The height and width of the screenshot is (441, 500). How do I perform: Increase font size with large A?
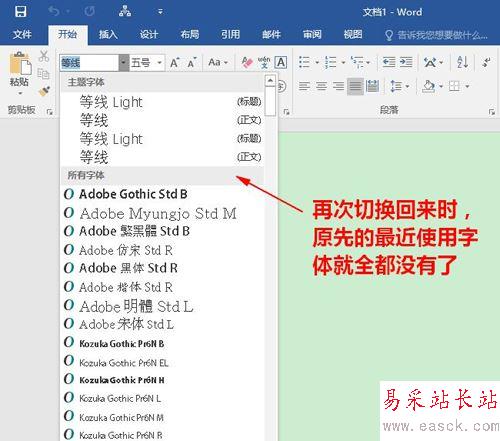click(x=175, y=62)
